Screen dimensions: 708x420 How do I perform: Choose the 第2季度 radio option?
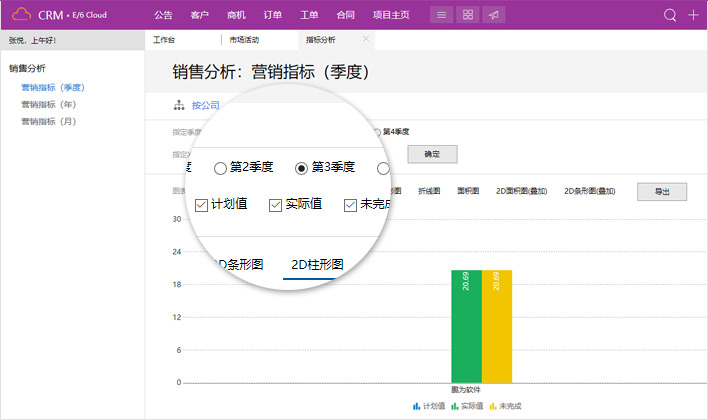click(220, 168)
